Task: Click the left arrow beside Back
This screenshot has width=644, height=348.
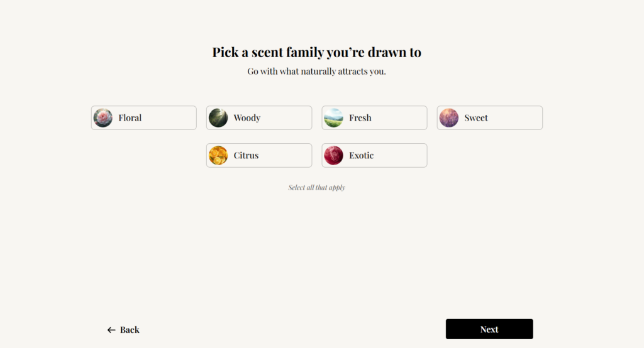Action: click(x=111, y=330)
